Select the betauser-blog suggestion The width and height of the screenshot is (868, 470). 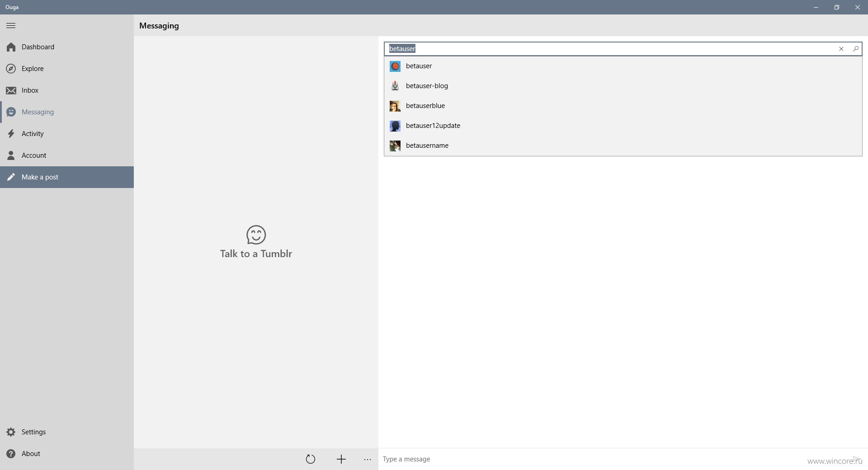(x=623, y=86)
